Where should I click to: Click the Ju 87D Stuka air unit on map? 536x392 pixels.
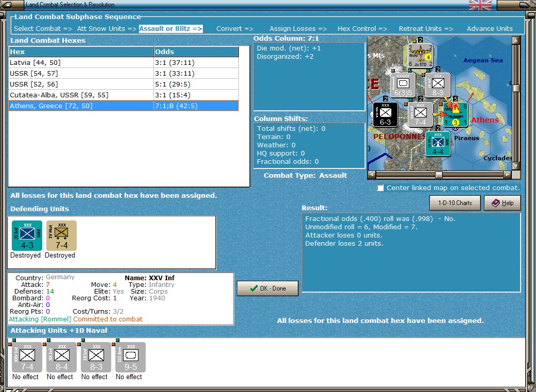click(x=421, y=55)
